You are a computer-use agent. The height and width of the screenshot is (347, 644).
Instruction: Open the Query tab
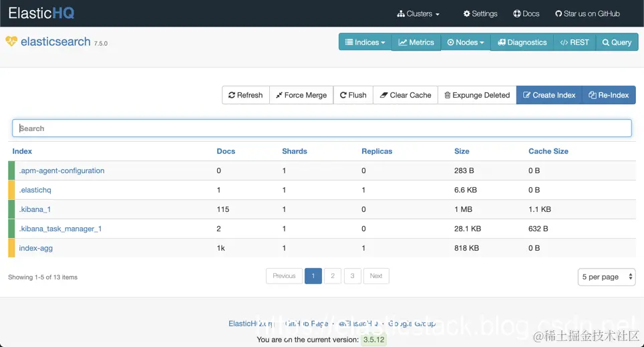tap(617, 42)
